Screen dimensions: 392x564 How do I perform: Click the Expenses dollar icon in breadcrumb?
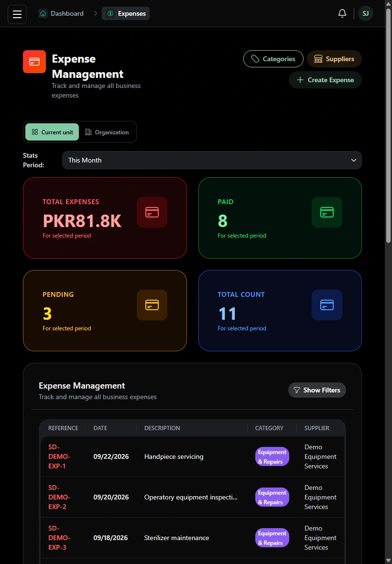[110, 14]
